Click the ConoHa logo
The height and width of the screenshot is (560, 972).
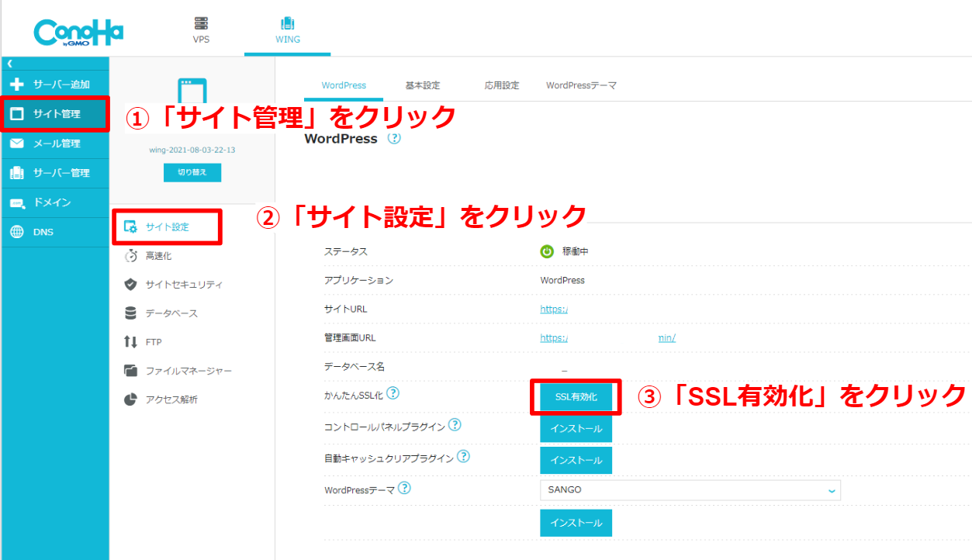coord(78,32)
